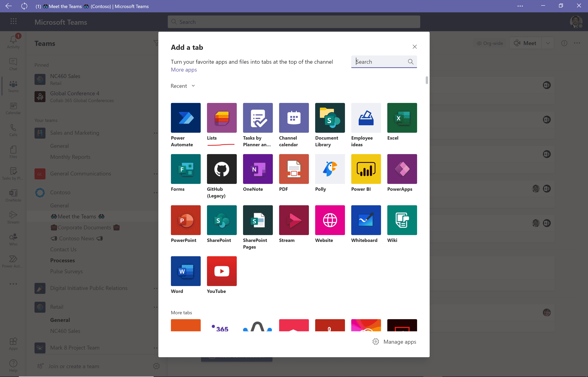Open the Pulse Surveys channel
The image size is (588, 377).
pyautogui.click(x=66, y=272)
